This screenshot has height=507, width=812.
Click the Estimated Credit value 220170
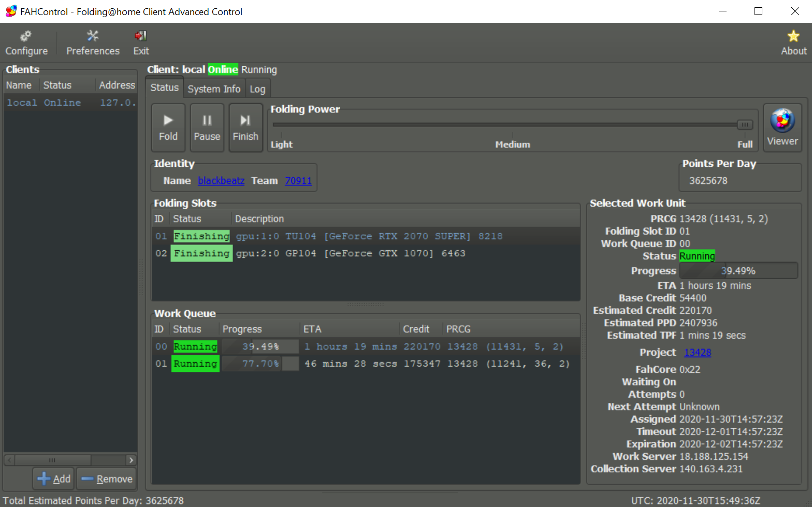click(695, 311)
